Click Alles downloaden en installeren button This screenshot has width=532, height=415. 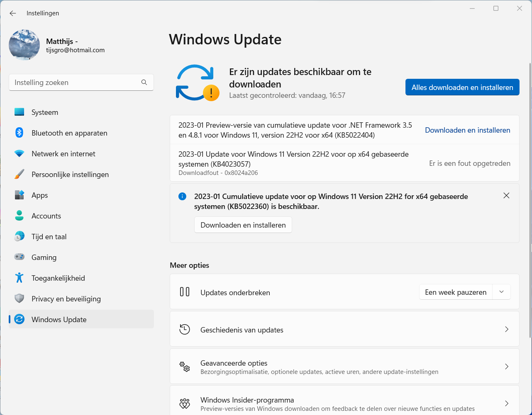pos(462,87)
